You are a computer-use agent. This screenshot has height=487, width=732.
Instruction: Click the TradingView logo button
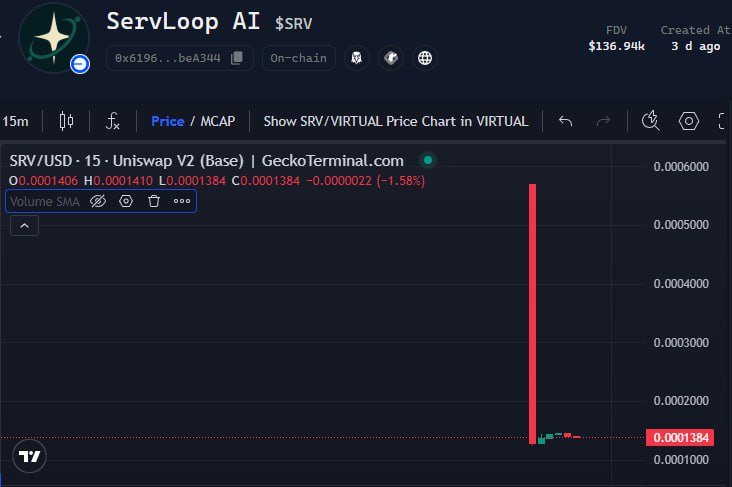point(29,456)
